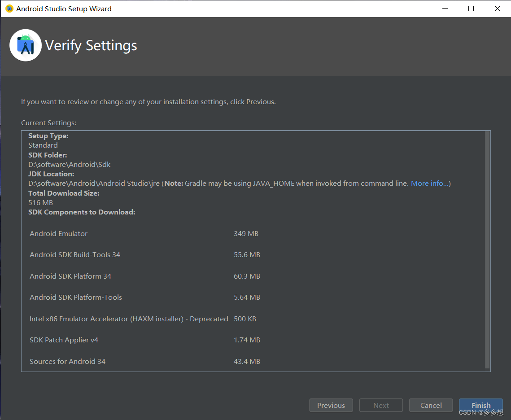The width and height of the screenshot is (511, 420).
Task: Click the Setup Type: label
Action: [48, 136]
